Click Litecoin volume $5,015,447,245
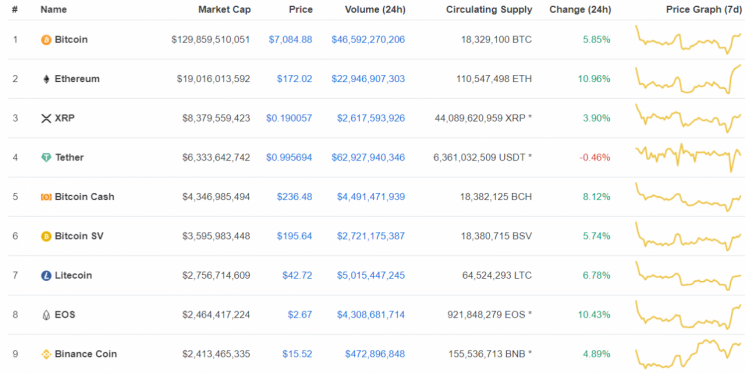This screenshot has width=745, height=374. coord(371,276)
